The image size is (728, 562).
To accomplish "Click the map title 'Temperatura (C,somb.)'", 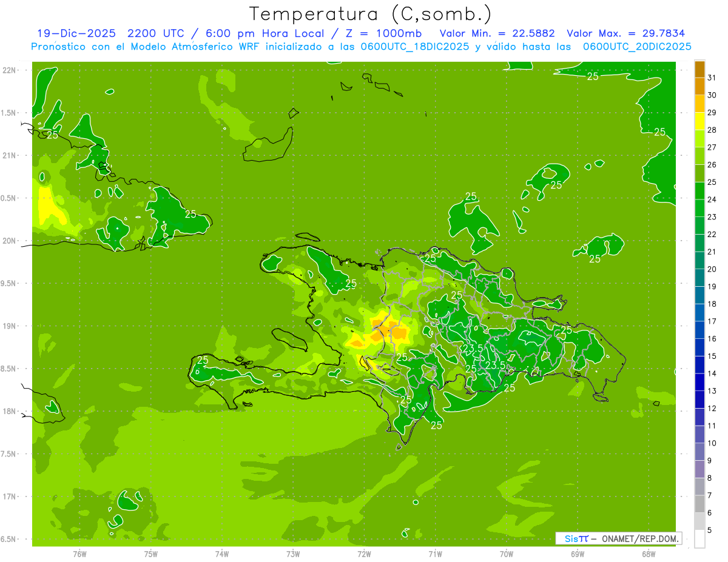I will (371, 14).
